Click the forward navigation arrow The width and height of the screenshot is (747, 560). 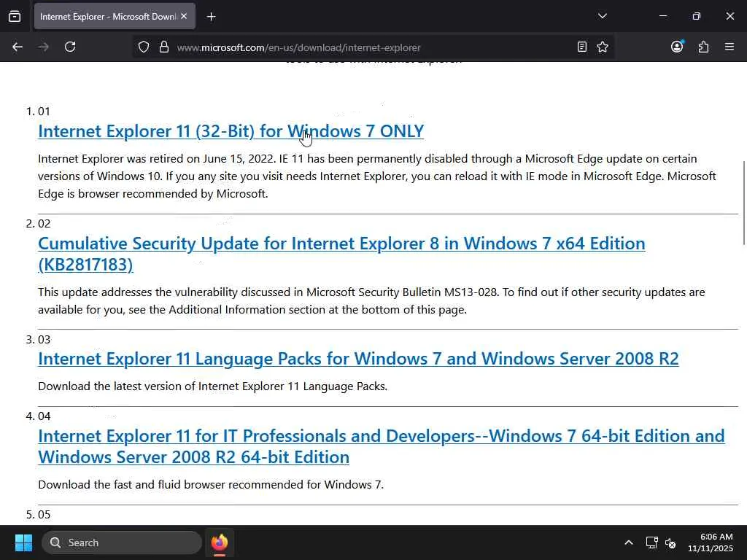pyautogui.click(x=44, y=47)
